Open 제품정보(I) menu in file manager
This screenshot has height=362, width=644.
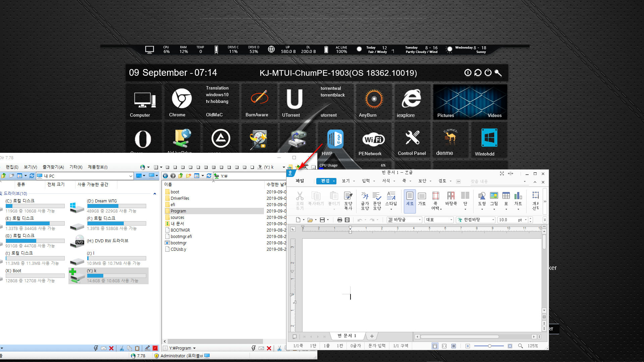98,167
